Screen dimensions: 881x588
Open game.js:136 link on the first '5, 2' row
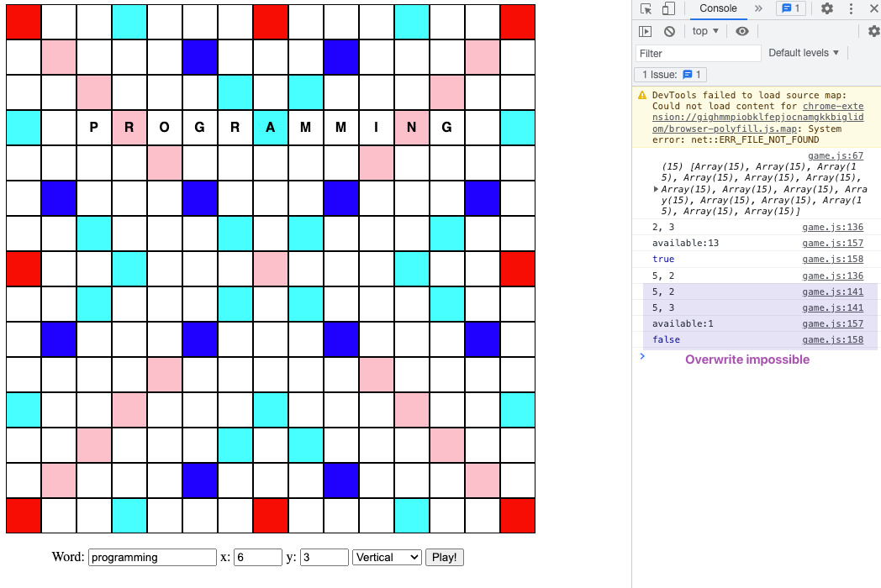[x=833, y=276]
